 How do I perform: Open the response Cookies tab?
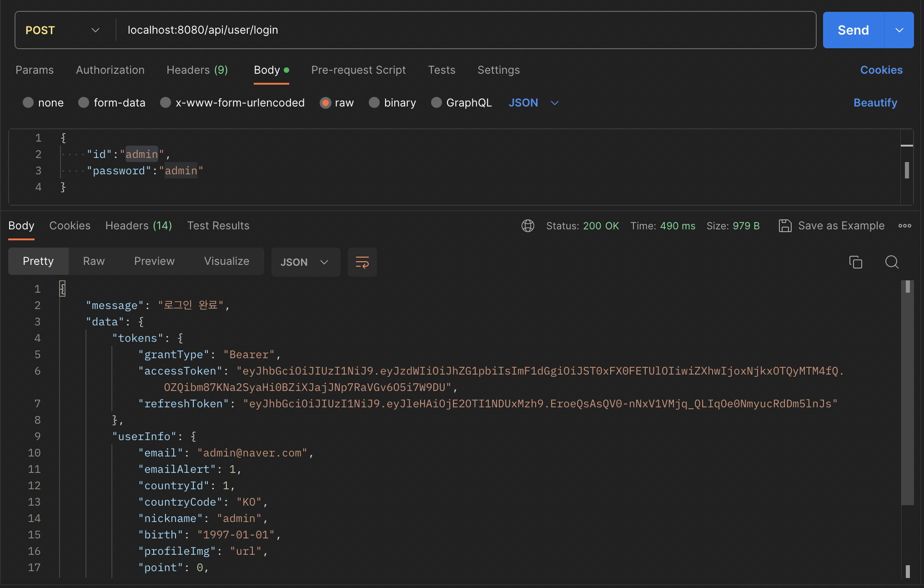70,226
